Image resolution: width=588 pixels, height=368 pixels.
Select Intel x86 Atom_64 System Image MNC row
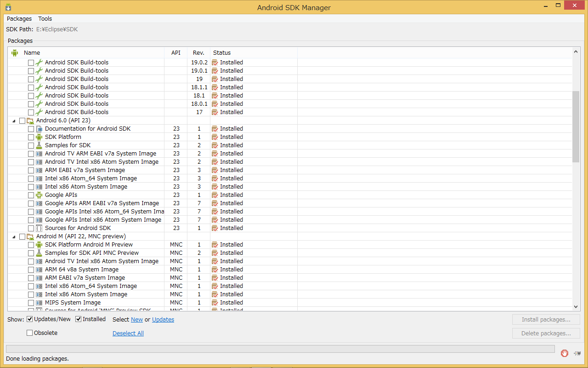[290, 286]
